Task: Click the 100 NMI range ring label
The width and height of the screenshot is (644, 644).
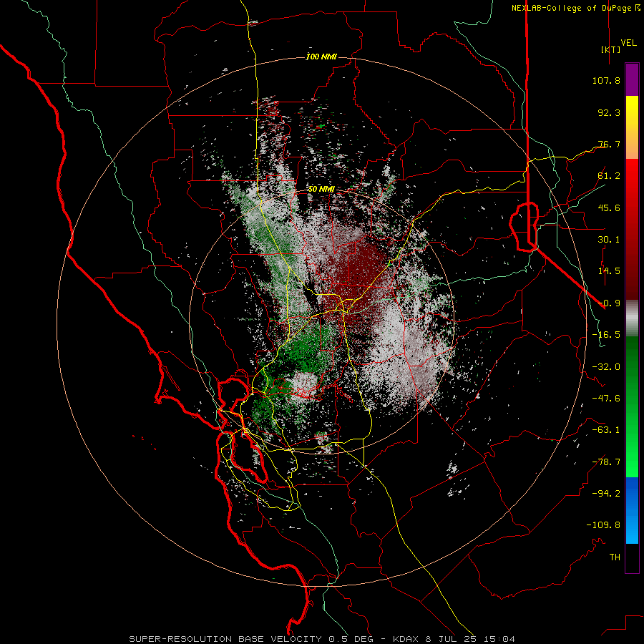Action: [x=321, y=57]
